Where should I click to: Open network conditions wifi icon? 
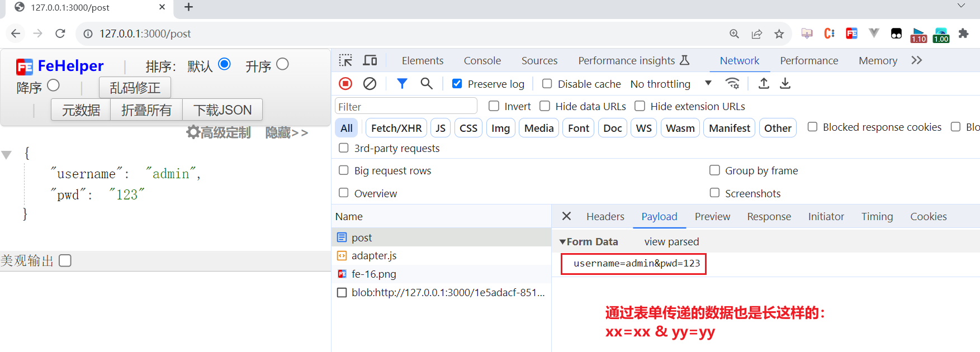coord(732,84)
